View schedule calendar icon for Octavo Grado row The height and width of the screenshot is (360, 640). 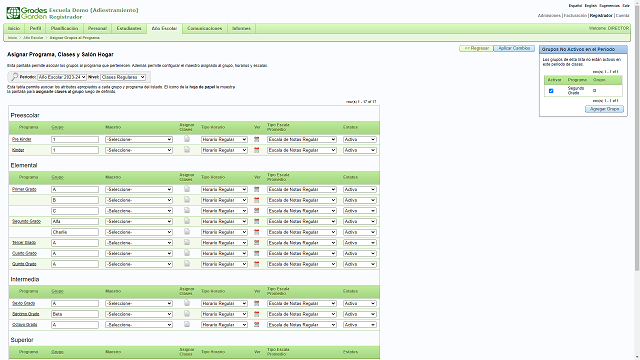click(257, 324)
